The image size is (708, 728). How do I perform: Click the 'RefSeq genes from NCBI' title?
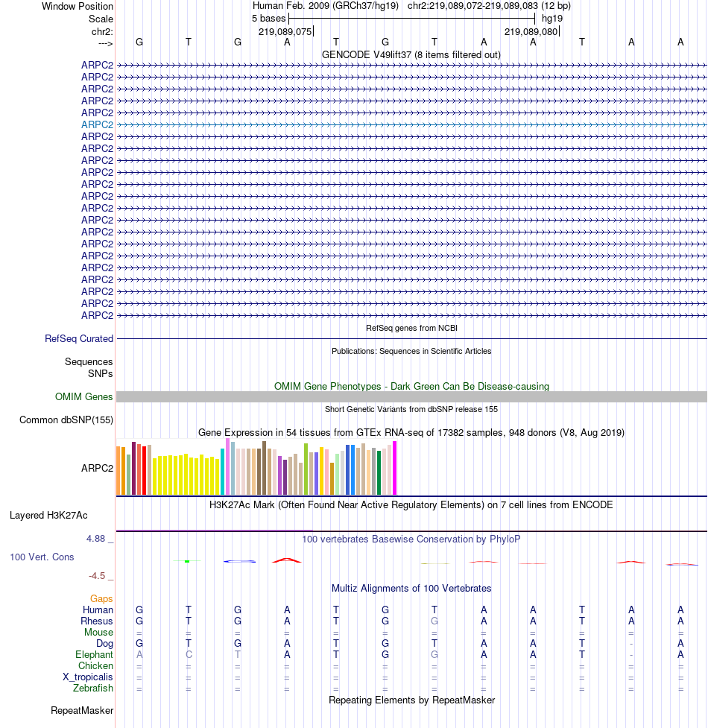pos(411,328)
